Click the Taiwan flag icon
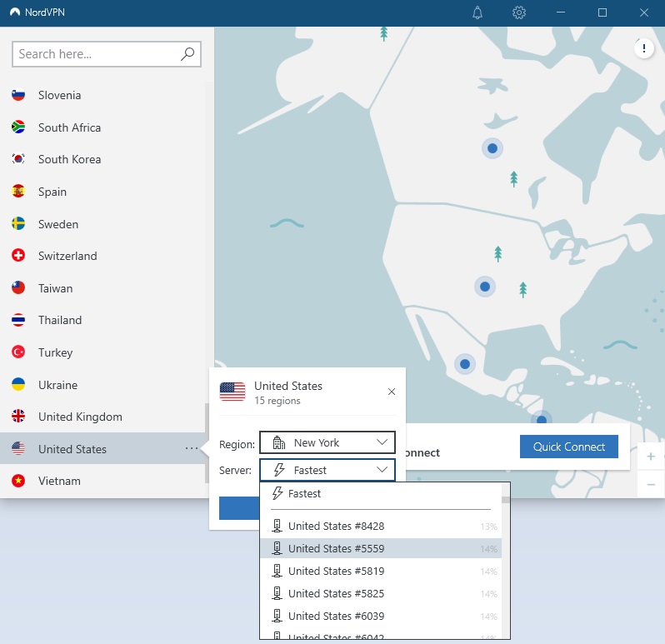The image size is (665, 644). click(18, 288)
